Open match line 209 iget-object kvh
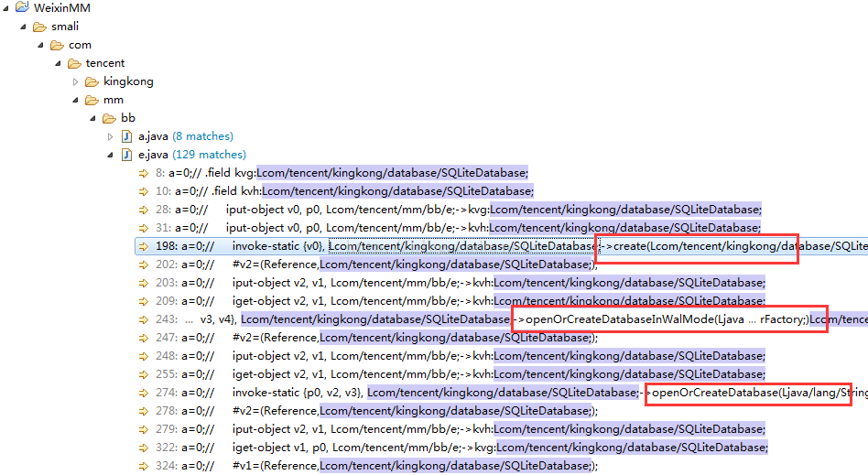The height and width of the screenshot is (475, 868). [460, 301]
